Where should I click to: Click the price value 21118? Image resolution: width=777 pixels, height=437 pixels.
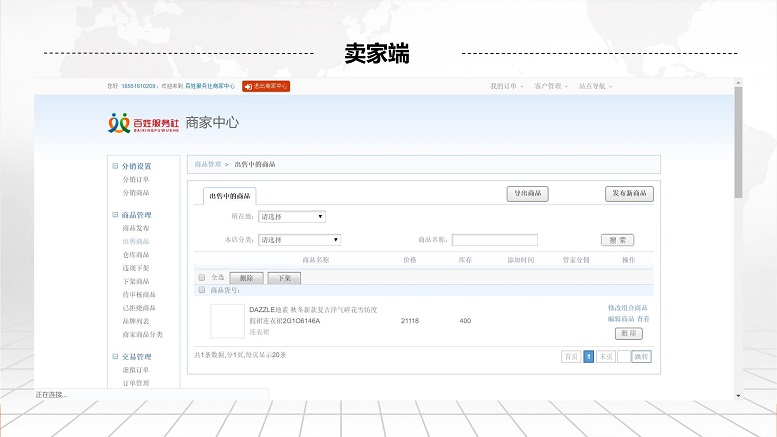(410, 321)
